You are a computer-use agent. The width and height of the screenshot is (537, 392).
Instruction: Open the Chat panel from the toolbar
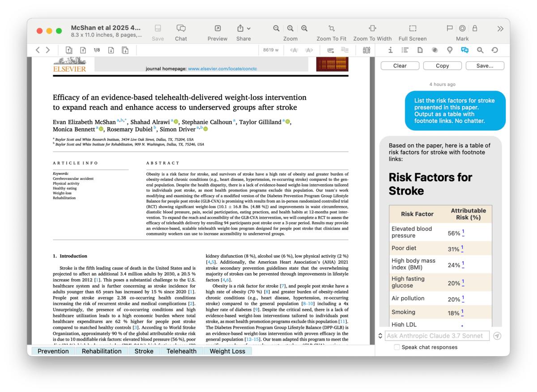tap(181, 29)
